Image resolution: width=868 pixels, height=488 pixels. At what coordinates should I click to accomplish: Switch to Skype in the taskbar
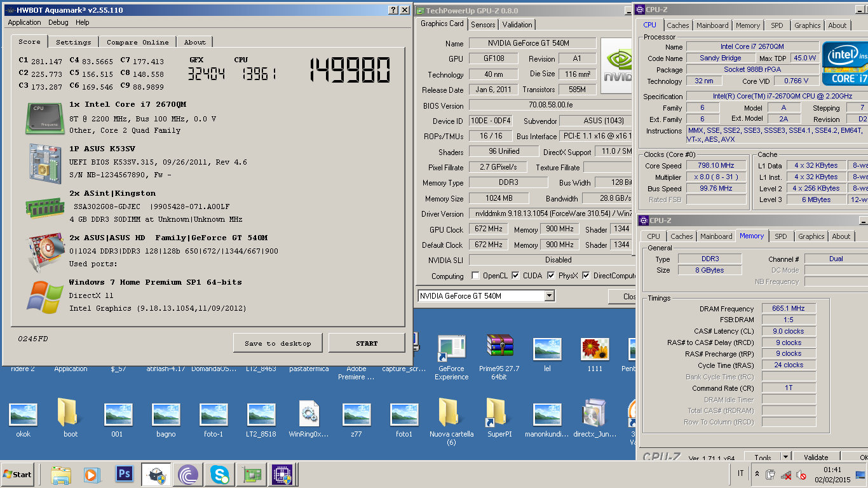click(x=220, y=475)
